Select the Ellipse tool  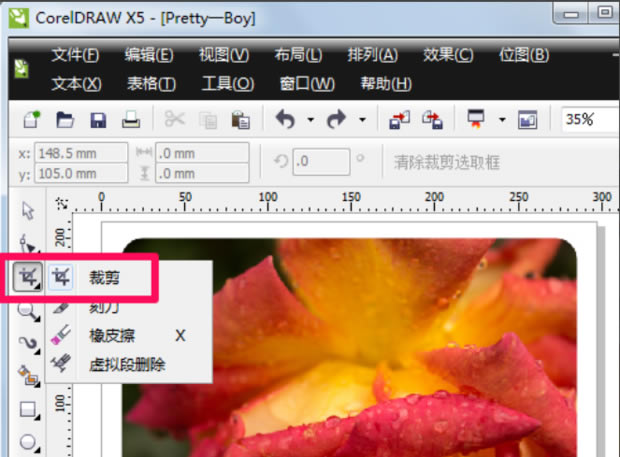pyautogui.click(x=28, y=442)
